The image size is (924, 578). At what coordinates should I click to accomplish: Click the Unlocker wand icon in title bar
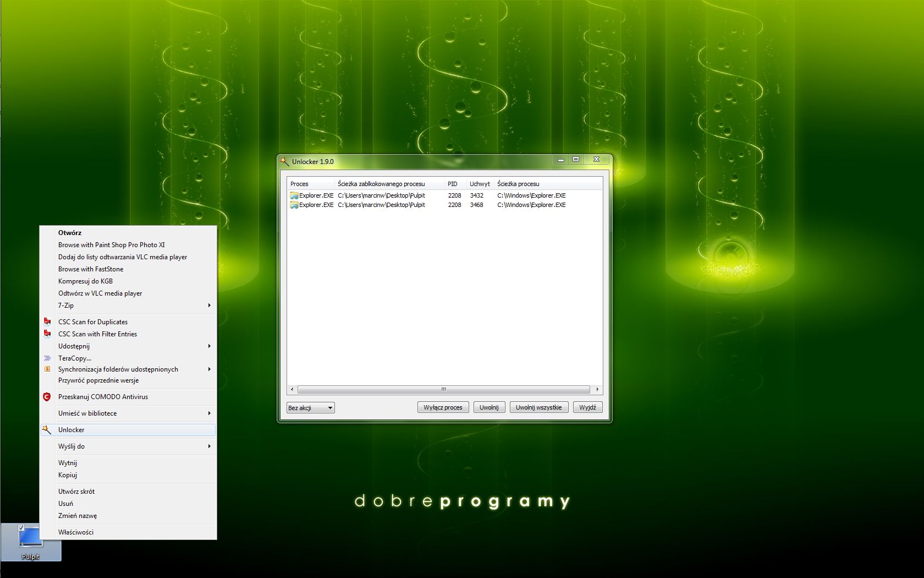pyautogui.click(x=284, y=161)
